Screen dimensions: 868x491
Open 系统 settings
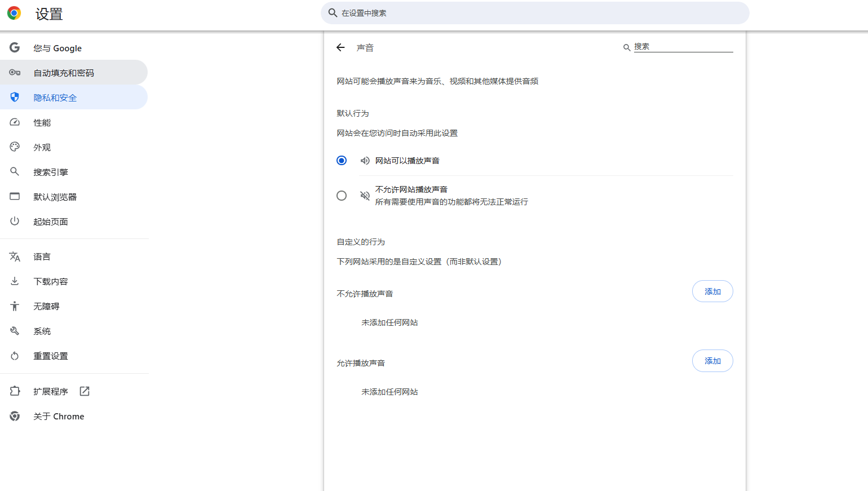click(x=74, y=331)
